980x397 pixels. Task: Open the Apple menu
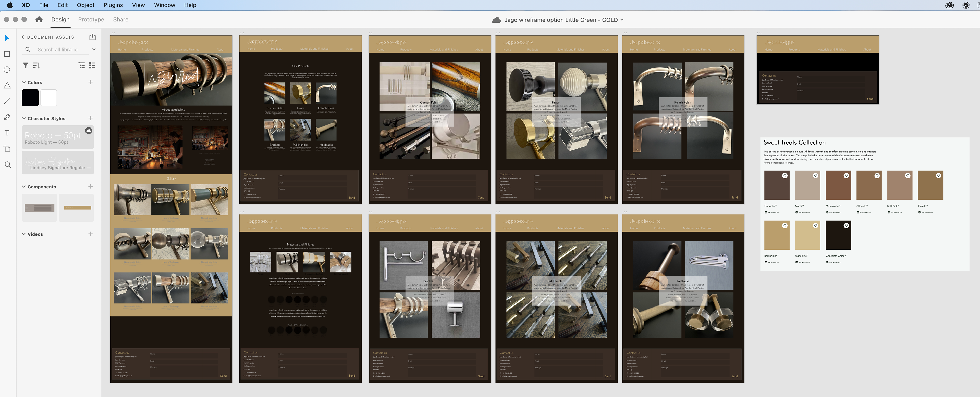10,5
